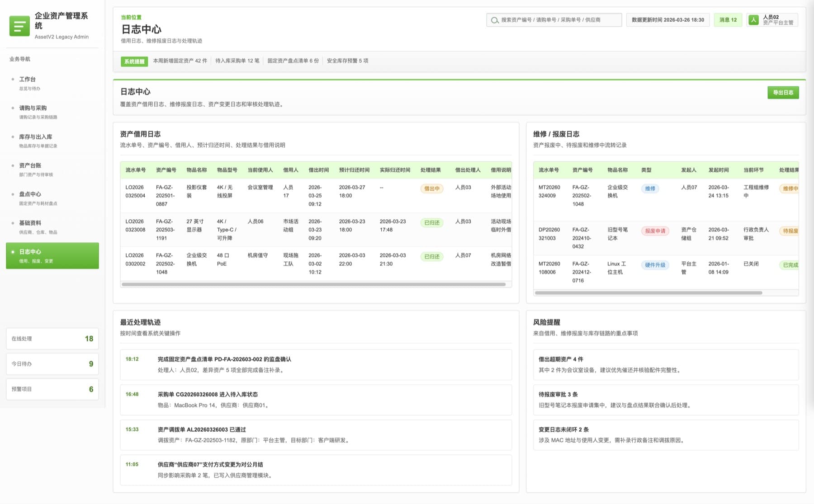Click 安全库存预警 5 项 notice
The height and width of the screenshot is (504, 814).
coord(347,61)
